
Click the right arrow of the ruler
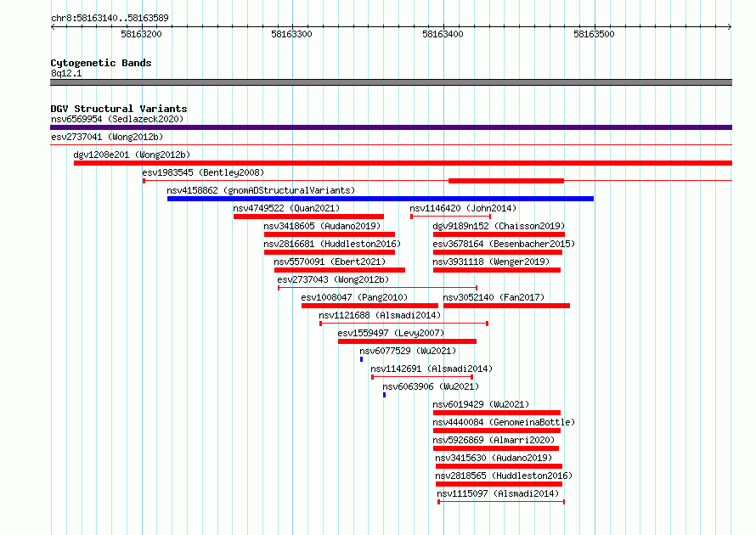click(730, 26)
